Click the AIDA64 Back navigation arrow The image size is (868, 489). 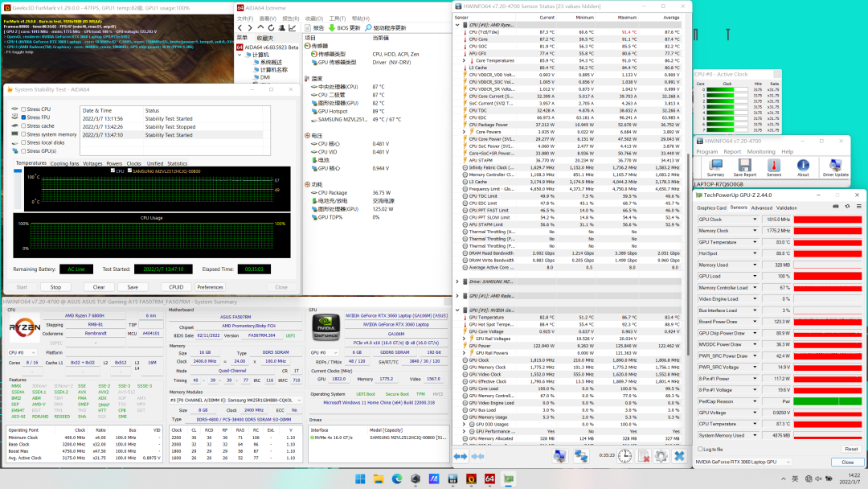click(x=240, y=27)
